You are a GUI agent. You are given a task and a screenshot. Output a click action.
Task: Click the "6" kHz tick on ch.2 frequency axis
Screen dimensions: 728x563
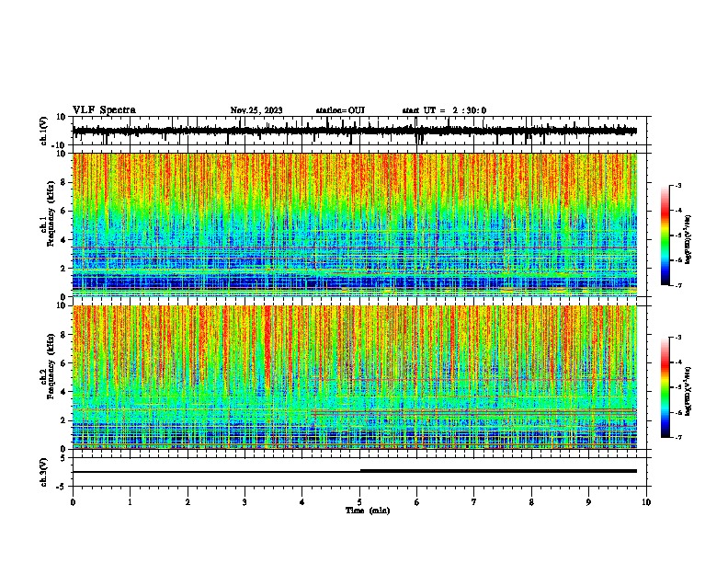click(x=63, y=363)
